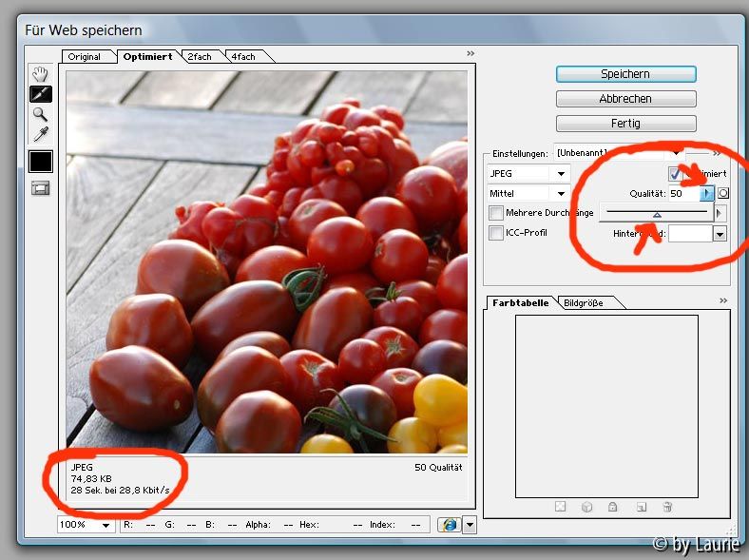Image resolution: width=749 pixels, height=560 pixels.
Task: Click the new color icon under Farbtabelle
Action: 641,507
